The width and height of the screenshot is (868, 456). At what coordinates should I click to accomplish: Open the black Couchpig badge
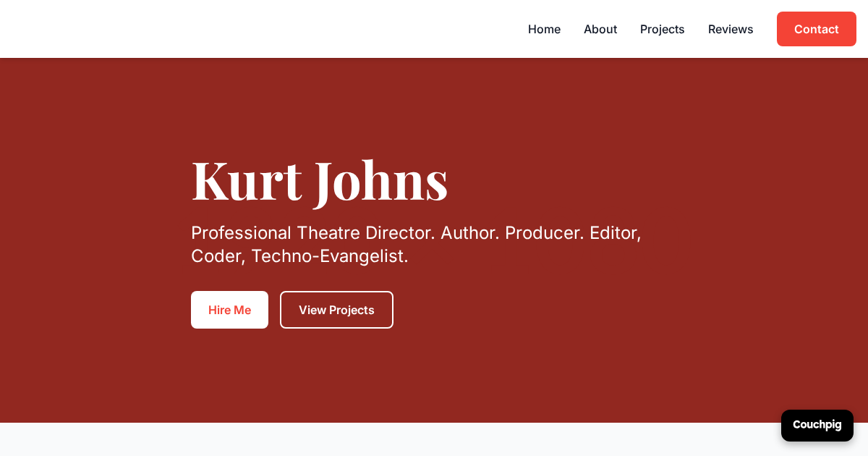click(x=817, y=425)
